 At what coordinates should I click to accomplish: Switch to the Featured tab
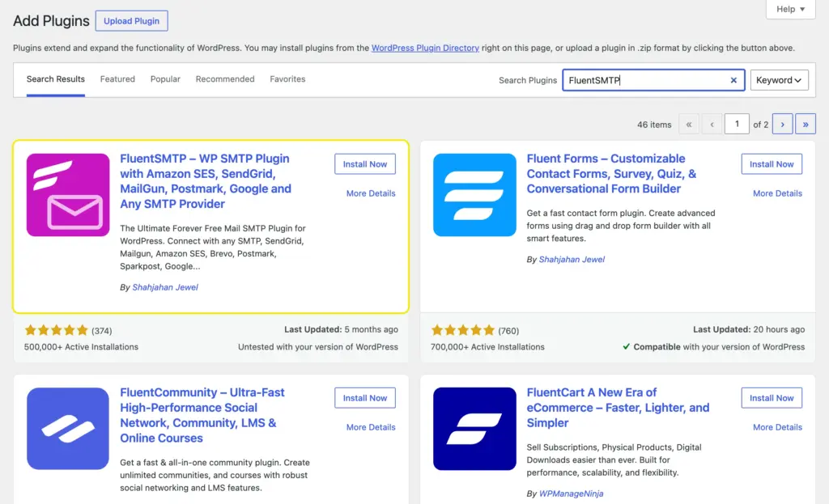tap(117, 79)
